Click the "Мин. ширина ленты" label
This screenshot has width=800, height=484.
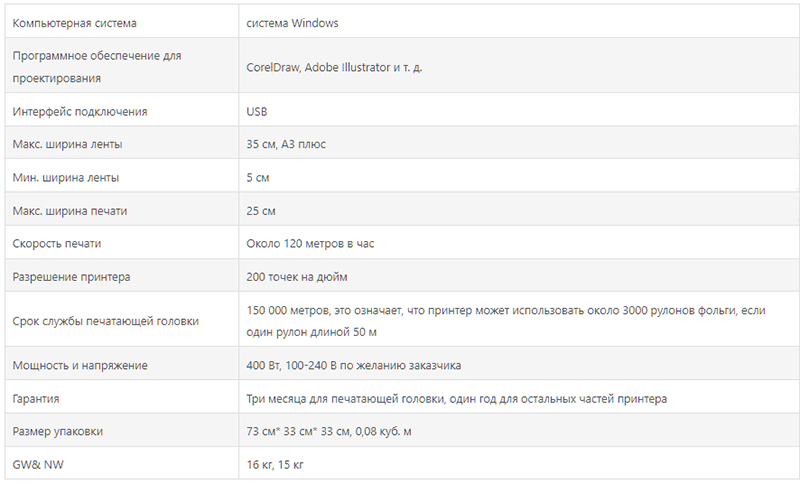66,178
